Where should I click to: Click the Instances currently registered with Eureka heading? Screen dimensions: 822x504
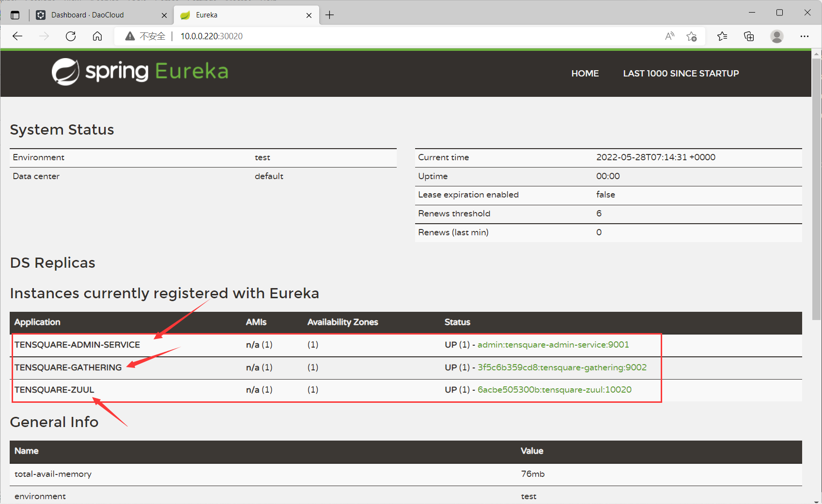tap(165, 293)
